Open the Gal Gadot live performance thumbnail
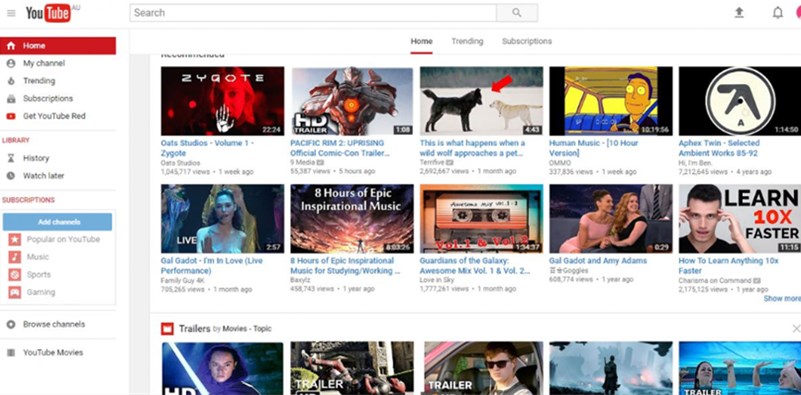The image size is (801, 395). (x=222, y=219)
